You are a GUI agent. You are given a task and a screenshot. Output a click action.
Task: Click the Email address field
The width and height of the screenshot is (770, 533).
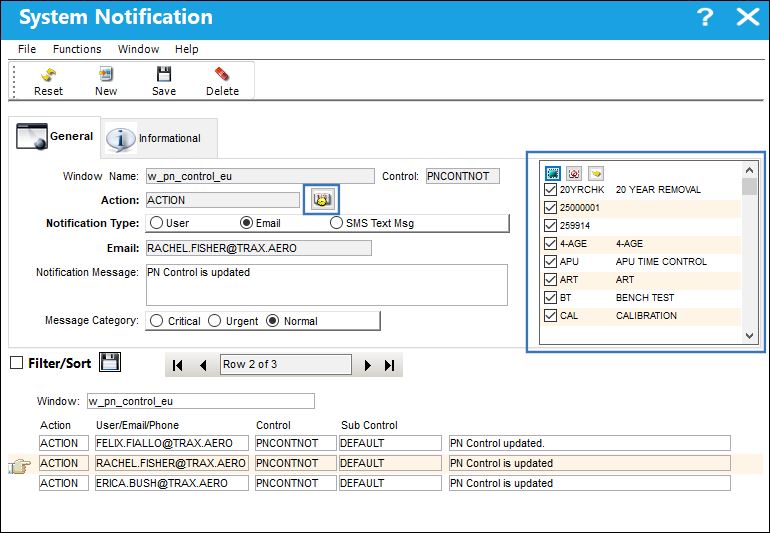(258, 248)
